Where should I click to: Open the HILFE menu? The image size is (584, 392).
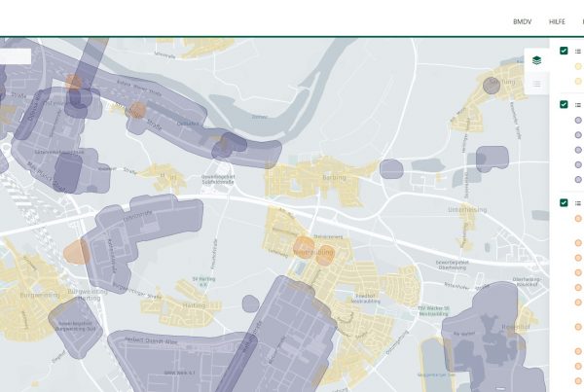point(557,20)
